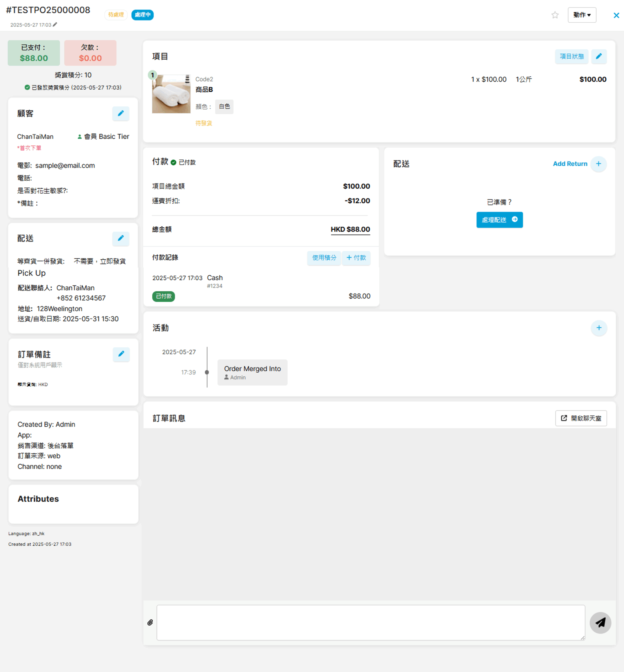Click the Add Return link
Image resolution: width=624 pixels, height=672 pixels.
[x=570, y=164]
